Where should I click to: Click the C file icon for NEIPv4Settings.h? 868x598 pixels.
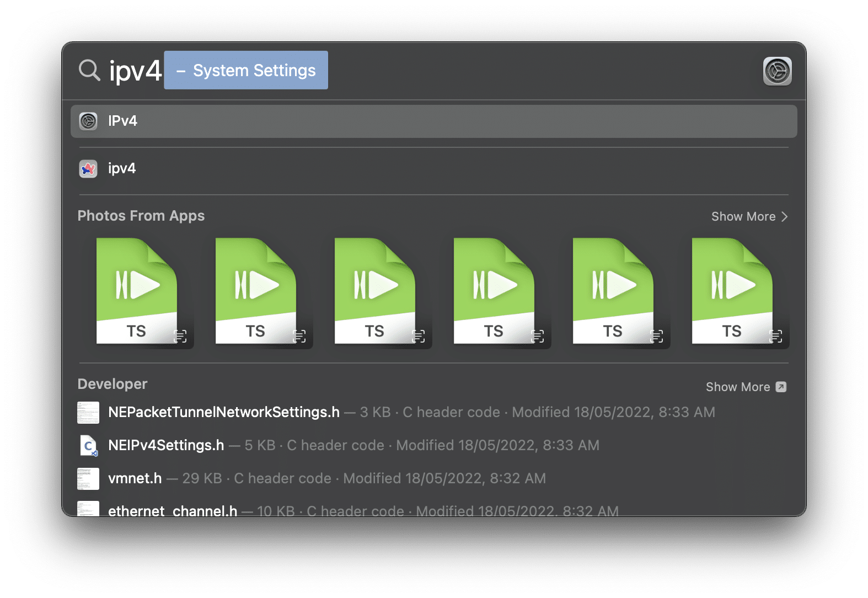coord(88,446)
